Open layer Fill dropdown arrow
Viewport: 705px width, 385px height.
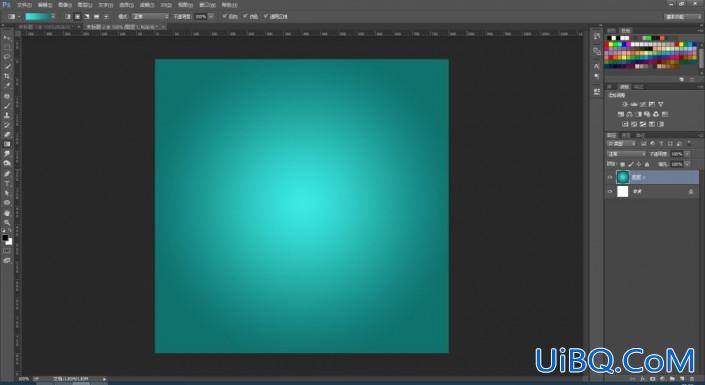pyautogui.click(x=687, y=164)
